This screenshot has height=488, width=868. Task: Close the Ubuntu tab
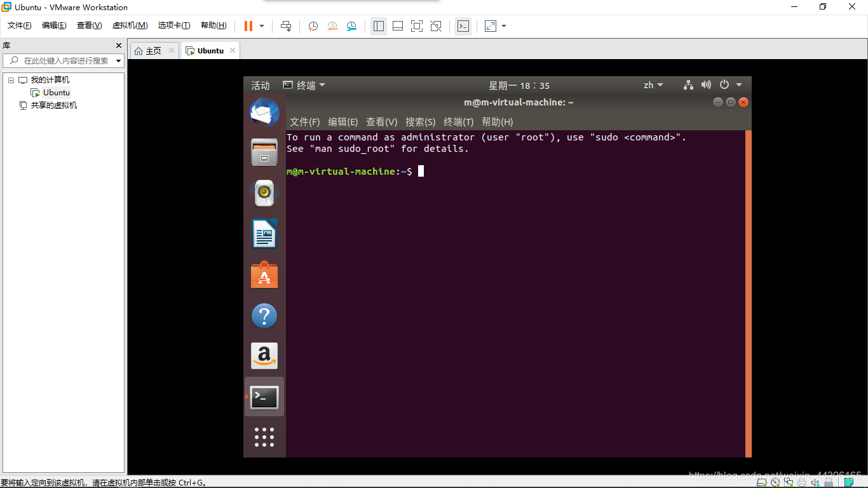233,50
